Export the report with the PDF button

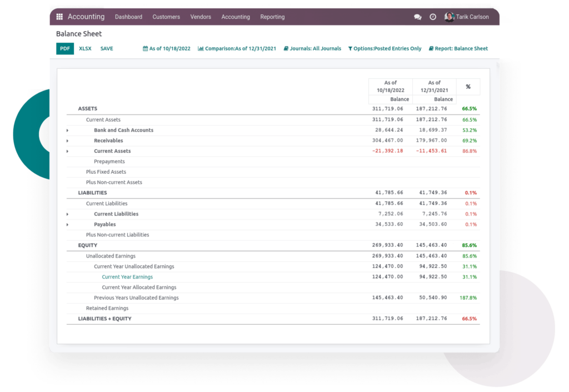65,49
